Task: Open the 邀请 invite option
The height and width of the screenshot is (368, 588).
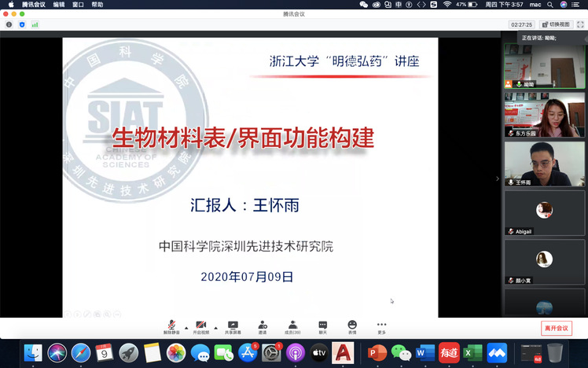Action: [x=263, y=327]
